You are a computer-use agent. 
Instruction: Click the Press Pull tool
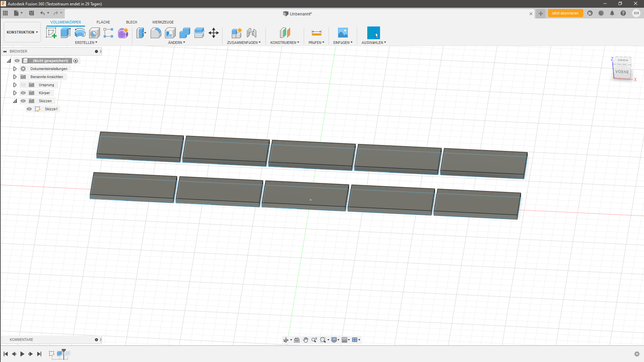click(141, 33)
